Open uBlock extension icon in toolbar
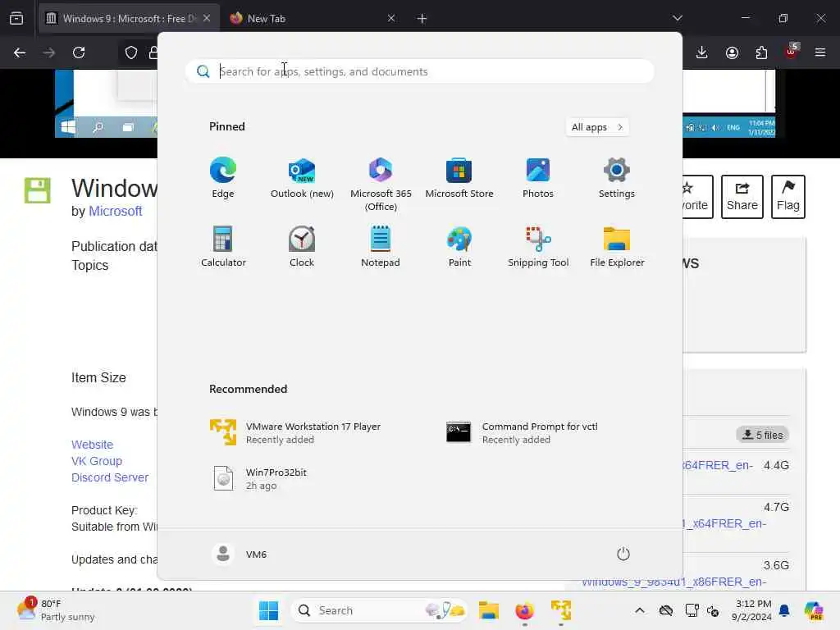Viewport: 840px width, 630px height. point(792,52)
